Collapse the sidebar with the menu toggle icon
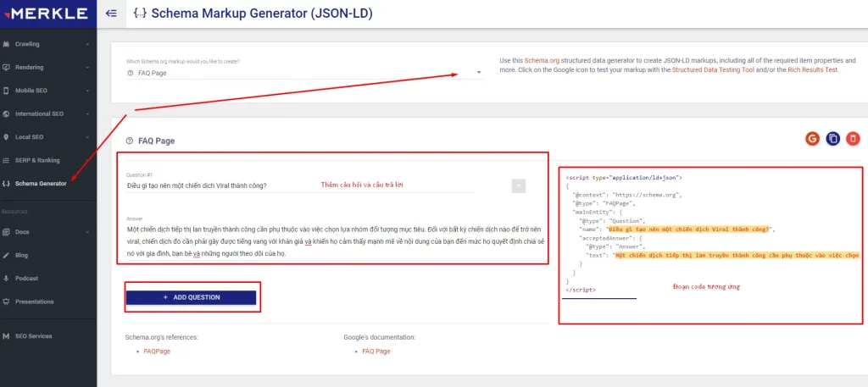868x387 pixels. (111, 14)
